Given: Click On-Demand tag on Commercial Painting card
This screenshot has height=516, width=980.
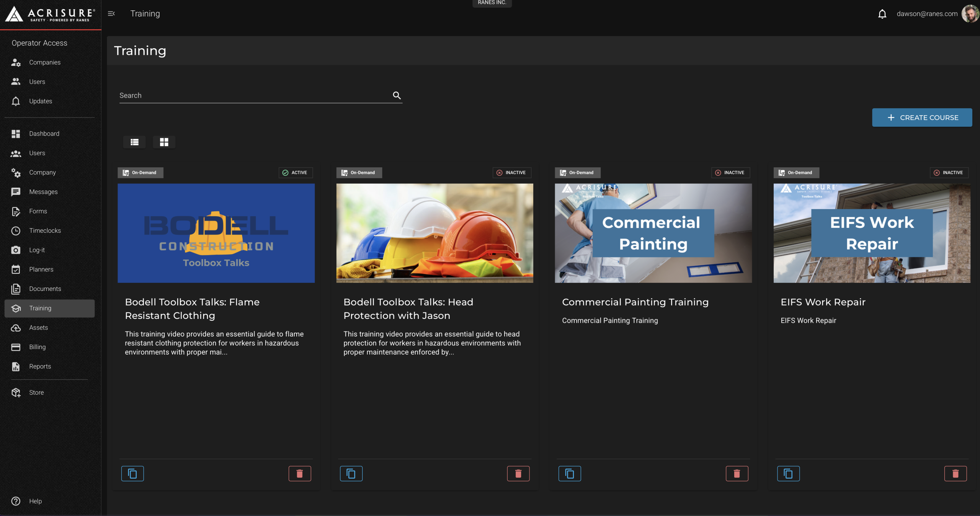Looking at the screenshot, I should pos(577,173).
